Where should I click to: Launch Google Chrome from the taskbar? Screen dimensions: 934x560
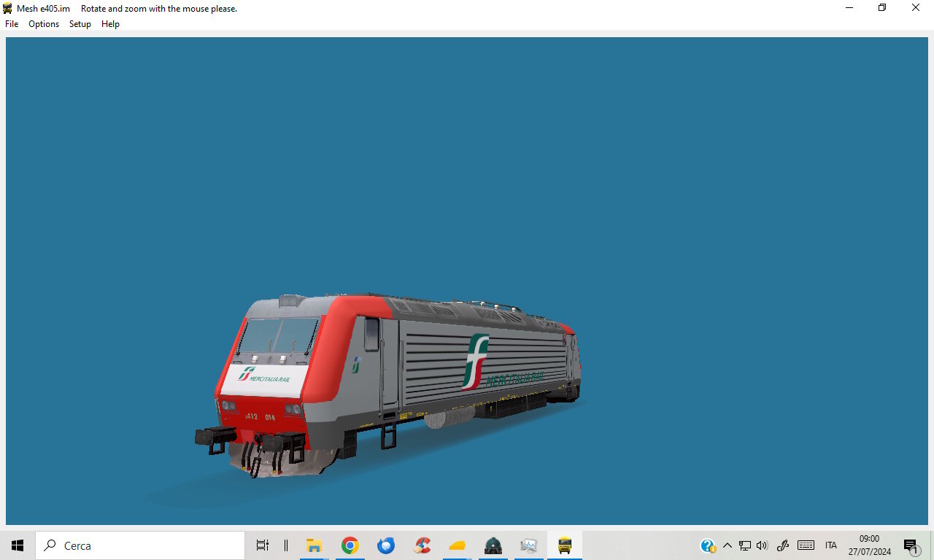(350, 545)
